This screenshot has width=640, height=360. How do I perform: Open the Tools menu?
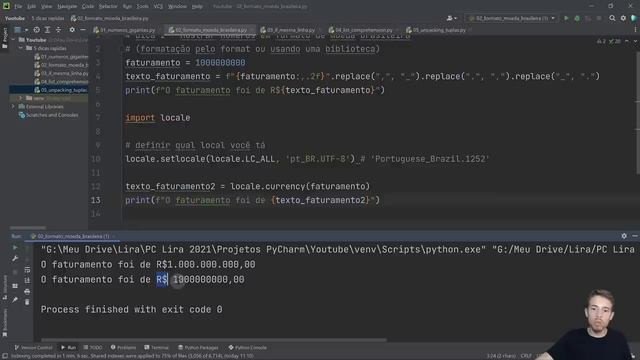click(142, 6)
